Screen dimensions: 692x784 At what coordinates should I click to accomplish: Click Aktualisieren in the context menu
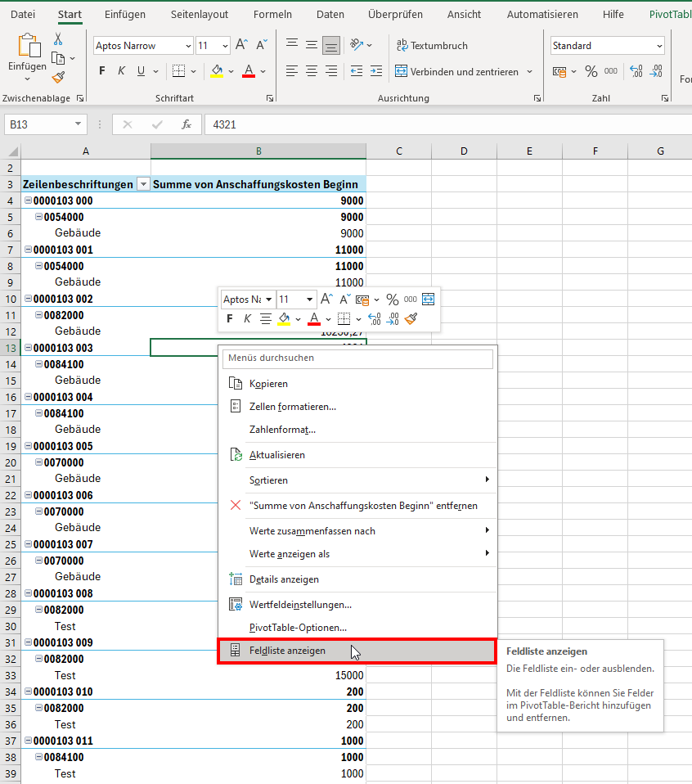(357, 455)
